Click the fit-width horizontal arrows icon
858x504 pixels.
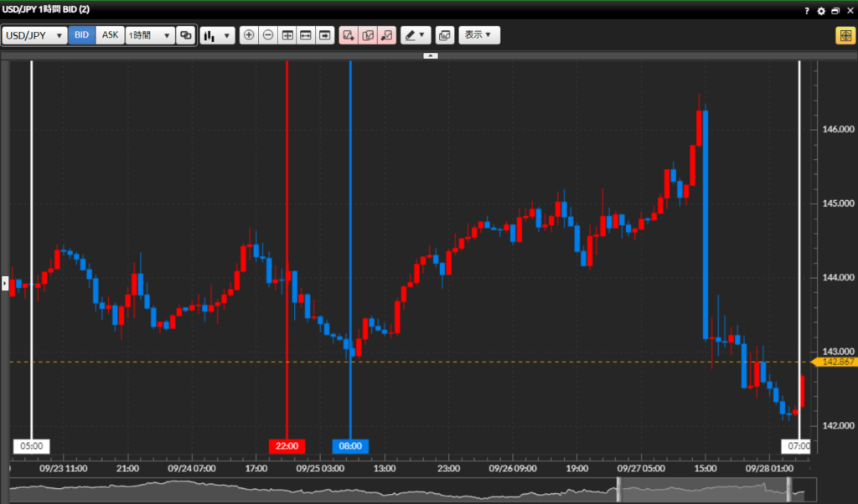pyautogui.click(x=306, y=35)
